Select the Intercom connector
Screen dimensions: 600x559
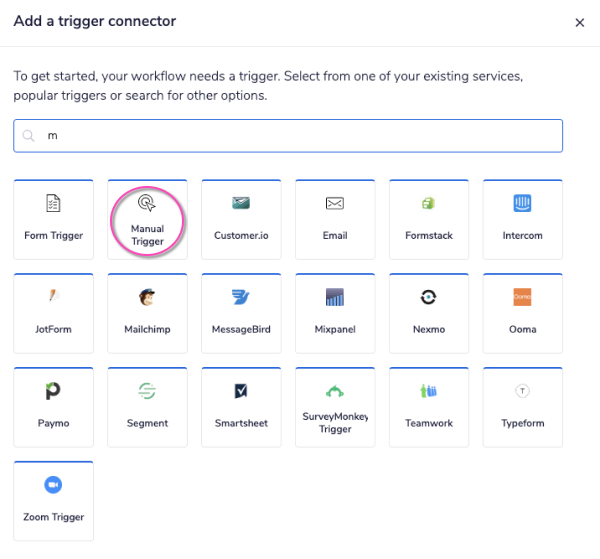522,218
